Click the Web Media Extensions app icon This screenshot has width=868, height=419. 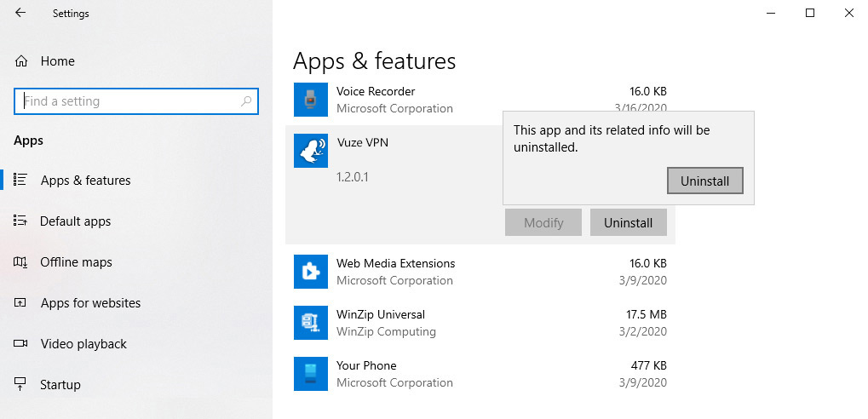(x=311, y=272)
